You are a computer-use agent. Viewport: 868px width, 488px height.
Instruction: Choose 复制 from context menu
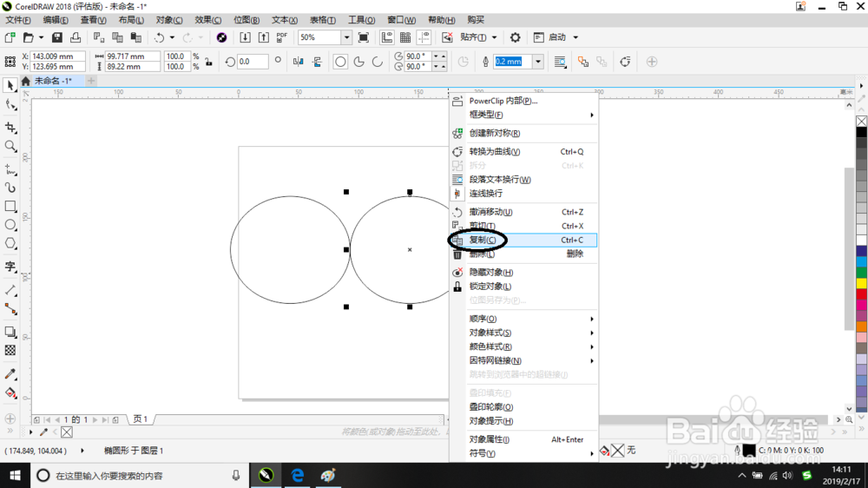click(x=524, y=240)
